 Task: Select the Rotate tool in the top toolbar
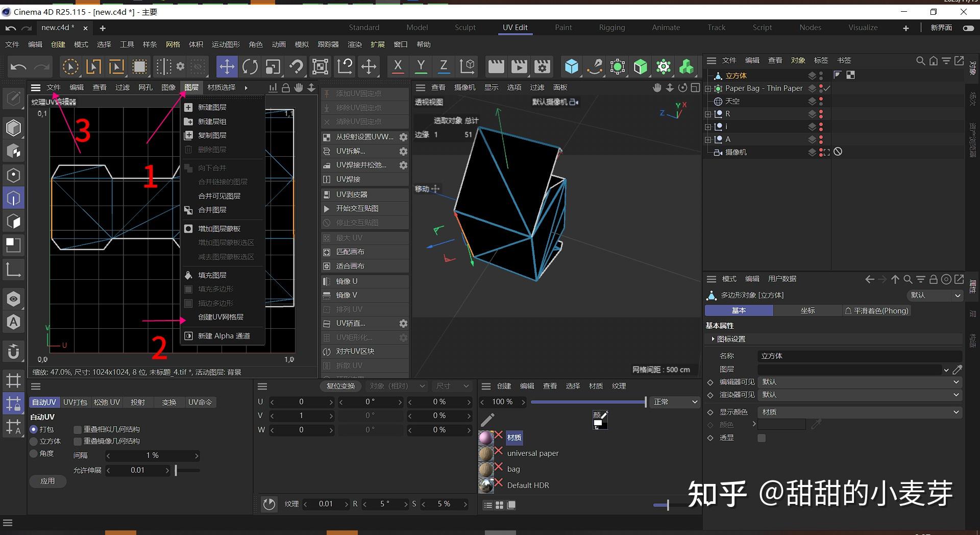tap(250, 66)
